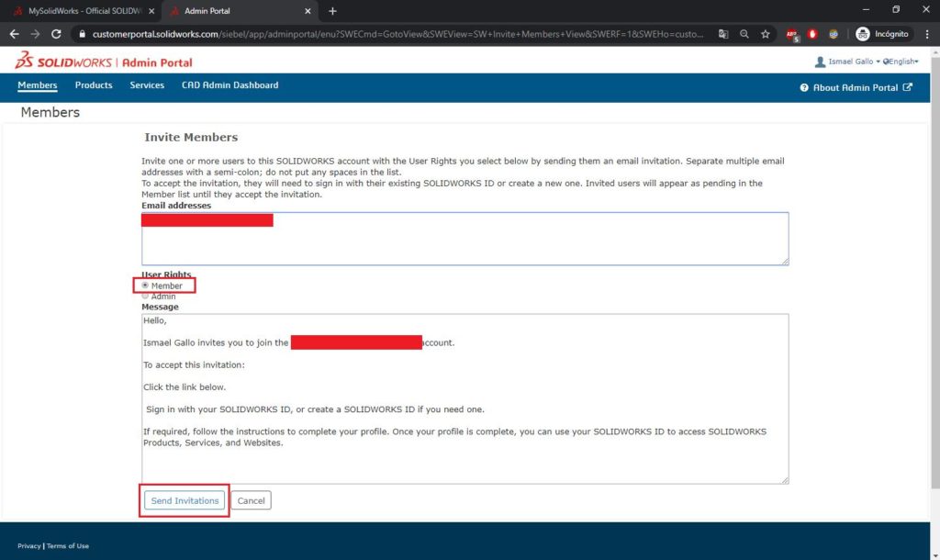The width and height of the screenshot is (940, 560).
Task: Open Chrome's three-dot menu
Action: 927,34
